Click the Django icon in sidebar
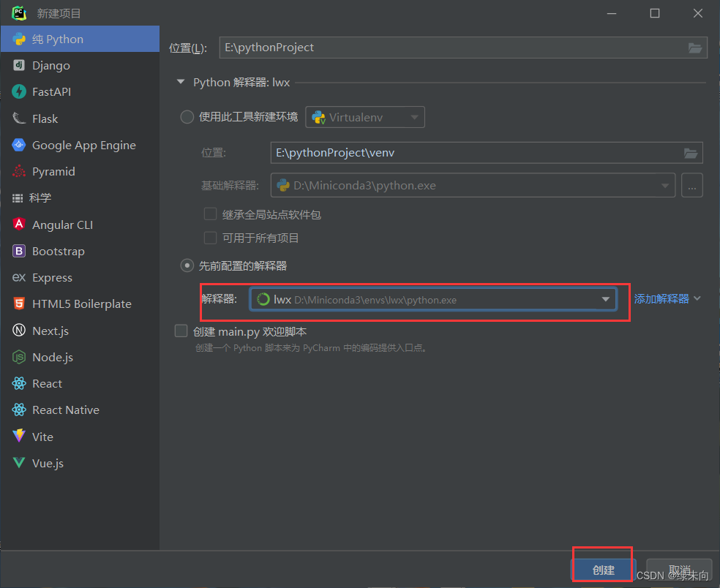This screenshot has width=720, height=588. (19, 65)
